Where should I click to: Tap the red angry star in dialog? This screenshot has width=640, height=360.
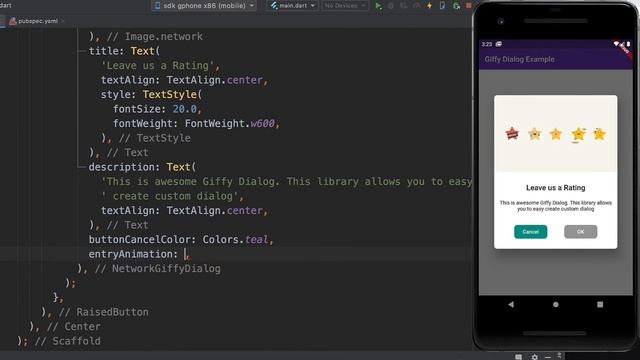[x=512, y=133]
